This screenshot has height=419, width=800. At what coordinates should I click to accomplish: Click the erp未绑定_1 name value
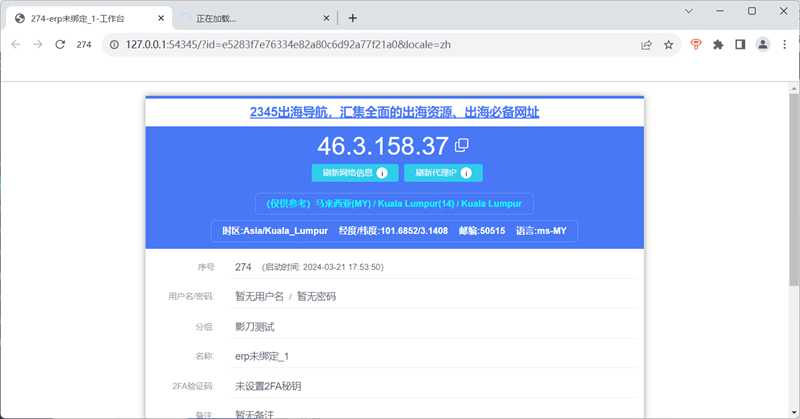point(262,356)
